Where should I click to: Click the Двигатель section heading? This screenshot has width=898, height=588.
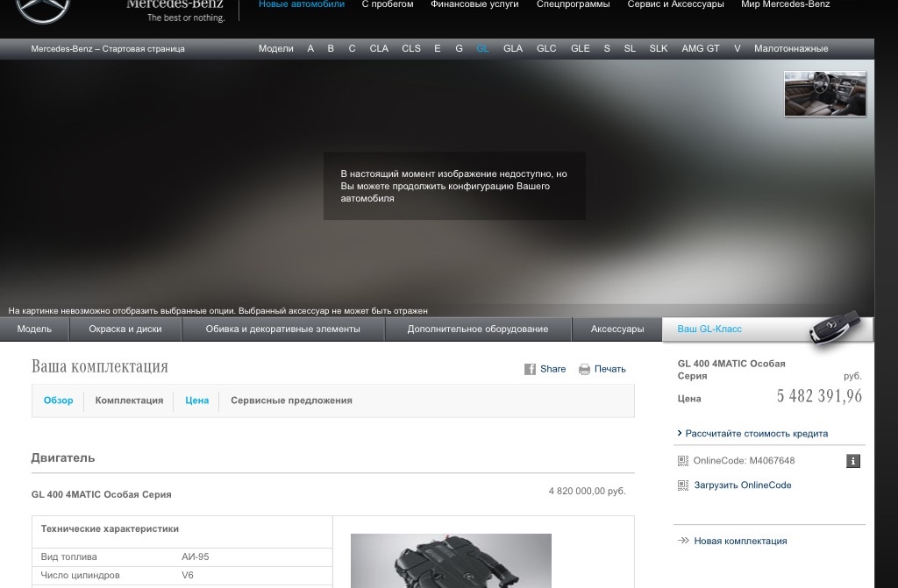(x=63, y=458)
